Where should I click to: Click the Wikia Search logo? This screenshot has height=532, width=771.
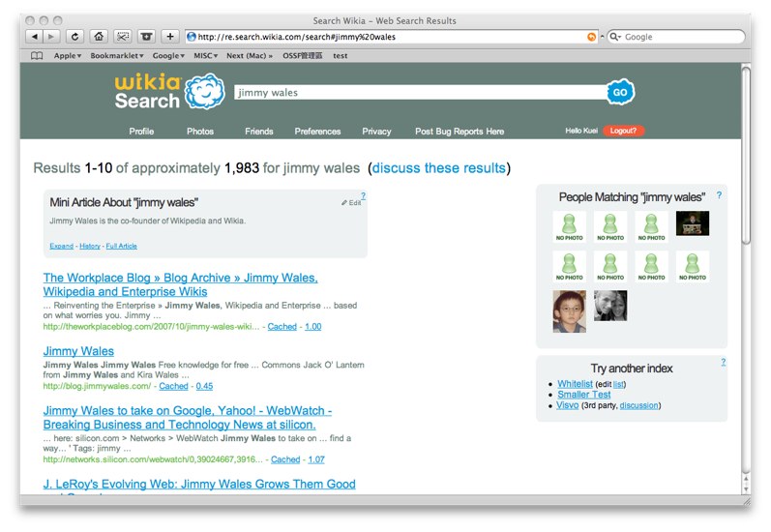[x=169, y=92]
